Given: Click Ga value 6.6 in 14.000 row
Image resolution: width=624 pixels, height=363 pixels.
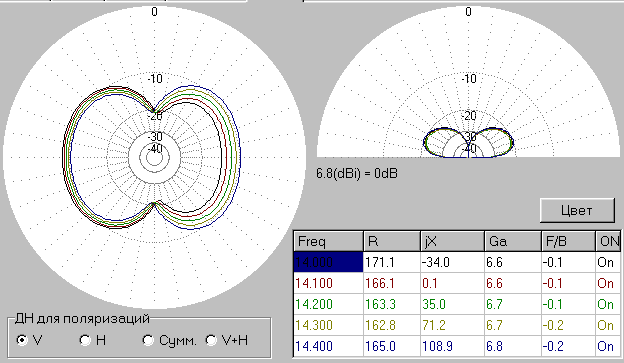Looking at the screenshot, I should click(513, 262).
